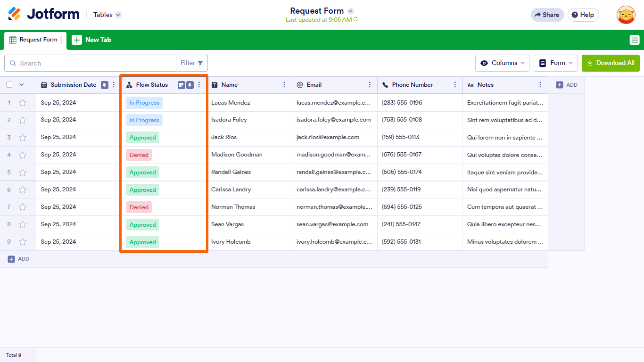Select Denied status for Norman Thomas
The height and width of the screenshot is (362, 644).
pos(139,207)
